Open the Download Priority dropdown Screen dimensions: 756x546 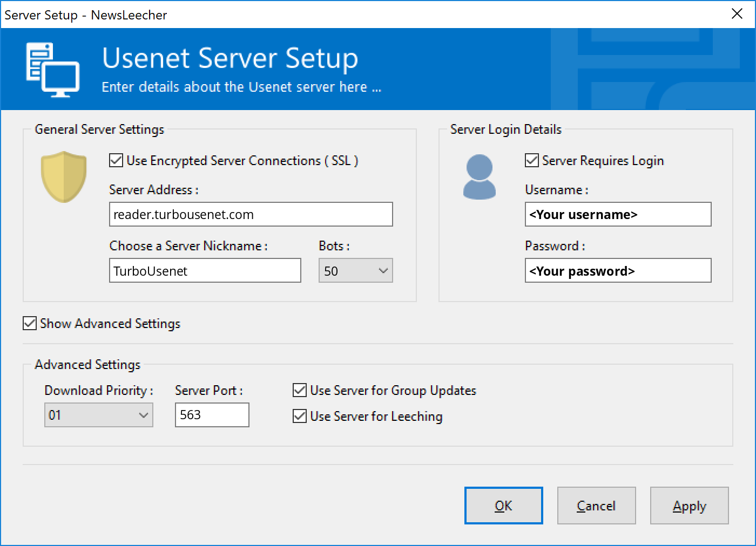coord(99,415)
